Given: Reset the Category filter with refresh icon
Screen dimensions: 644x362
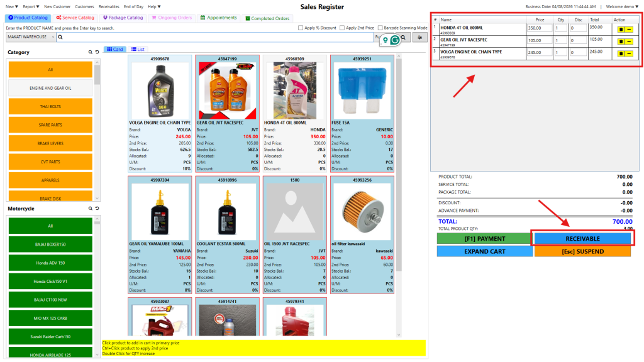Looking at the screenshot, I should coord(97,52).
